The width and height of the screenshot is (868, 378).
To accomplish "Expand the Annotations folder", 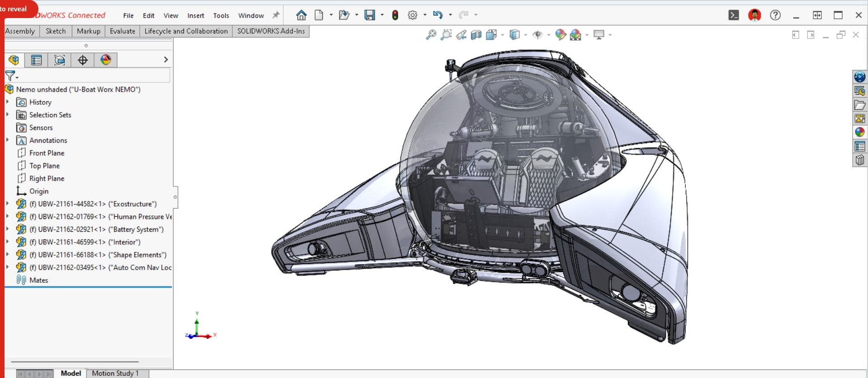I will tap(8, 140).
